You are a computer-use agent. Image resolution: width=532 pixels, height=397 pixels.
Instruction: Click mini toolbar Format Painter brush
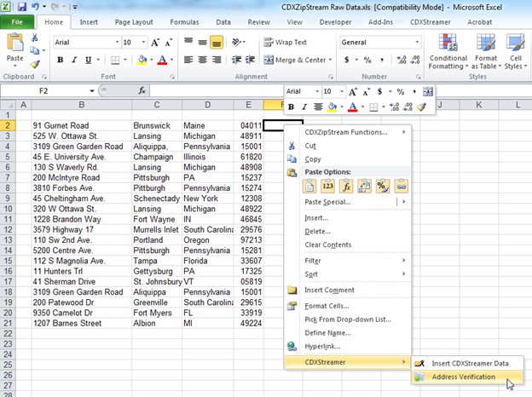click(x=421, y=107)
